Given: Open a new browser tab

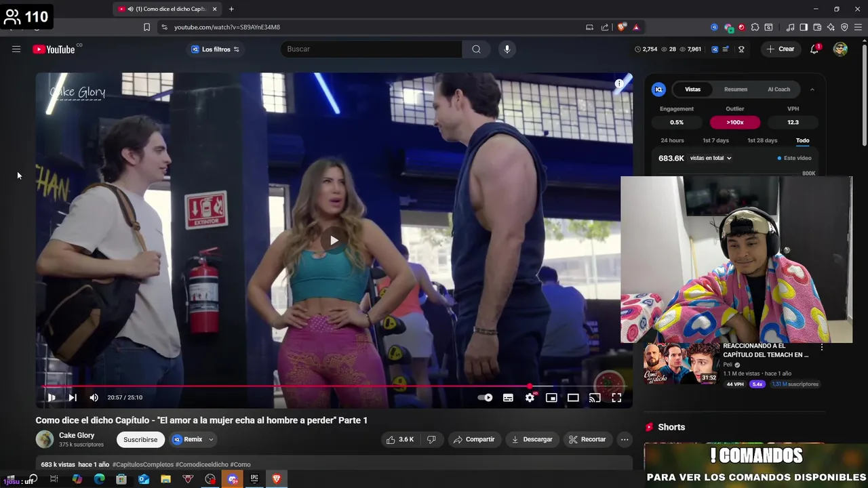Looking at the screenshot, I should pyautogui.click(x=231, y=9).
